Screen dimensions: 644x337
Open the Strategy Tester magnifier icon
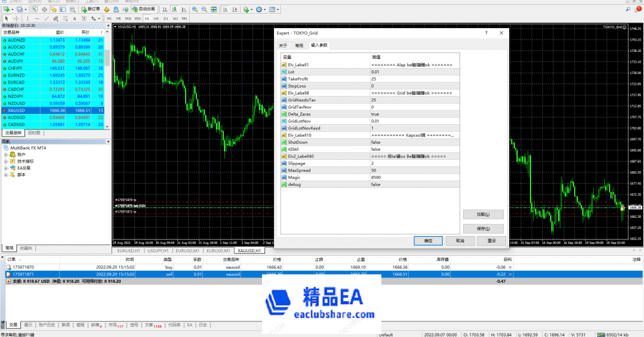[72, 9]
